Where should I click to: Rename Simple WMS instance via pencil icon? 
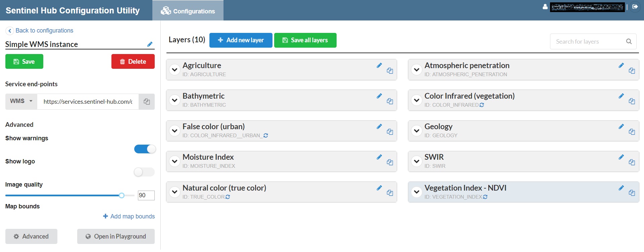[x=150, y=44]
